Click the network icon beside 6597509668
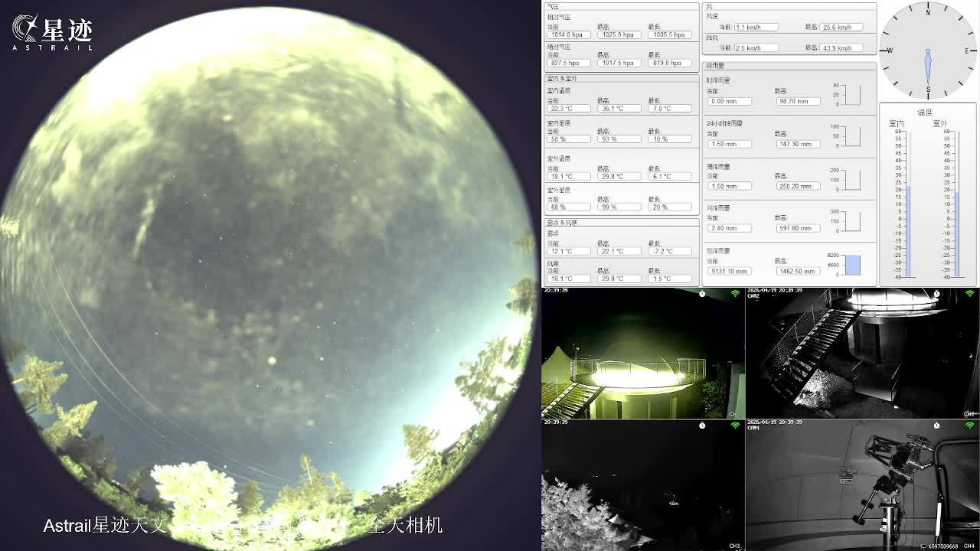 (923, 546)
